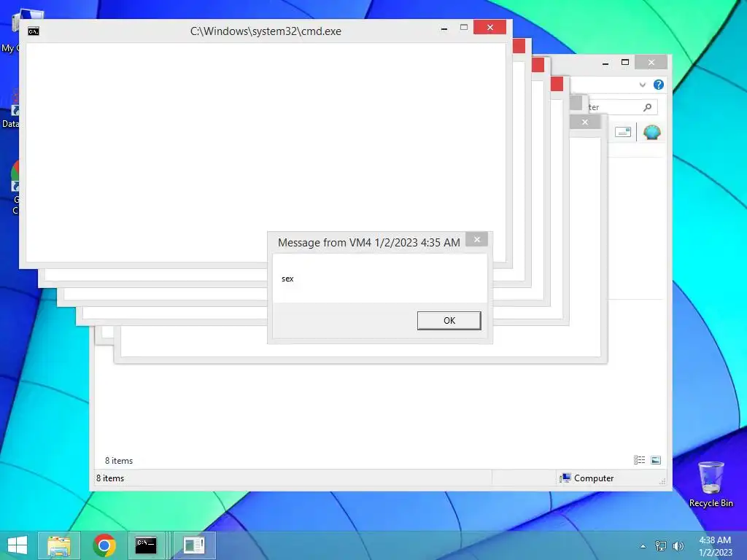Open the cmd.exe title bar system icon
This screenshot has width=747, height=560.
click(34, 31)
